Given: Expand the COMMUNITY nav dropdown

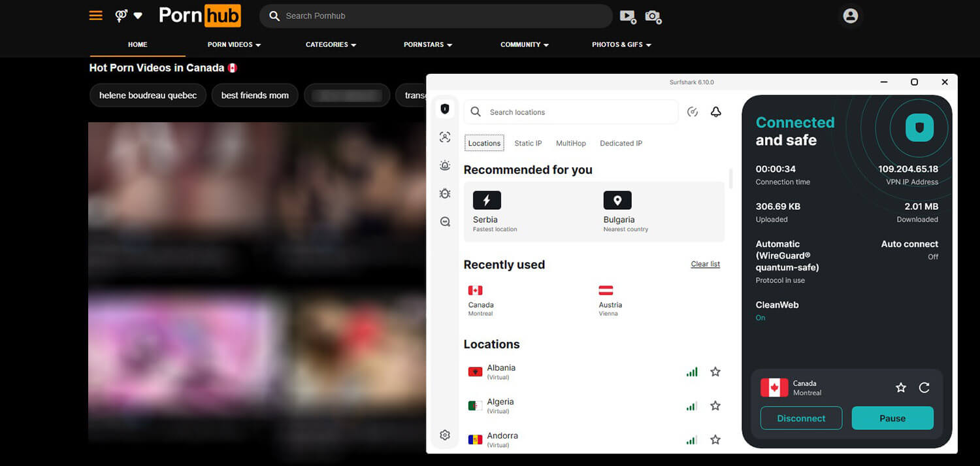Looking at the screenshot, I should tap(525, 44).
